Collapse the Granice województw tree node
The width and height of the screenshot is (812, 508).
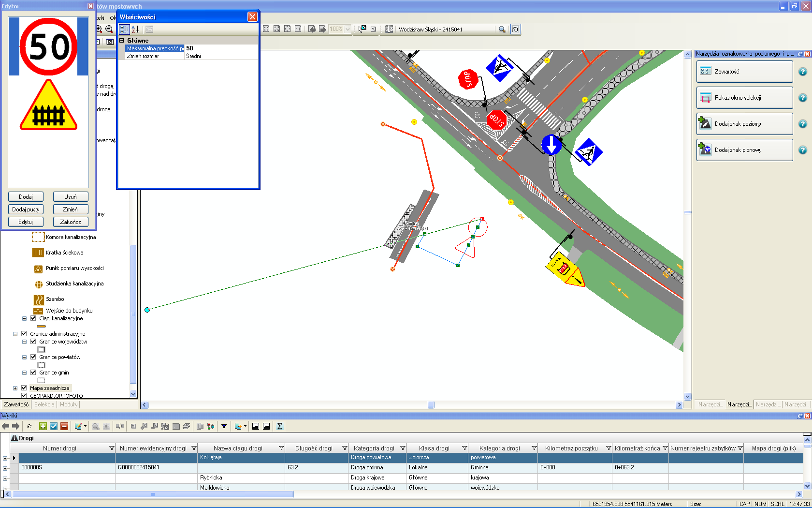(x=24, y=342)
